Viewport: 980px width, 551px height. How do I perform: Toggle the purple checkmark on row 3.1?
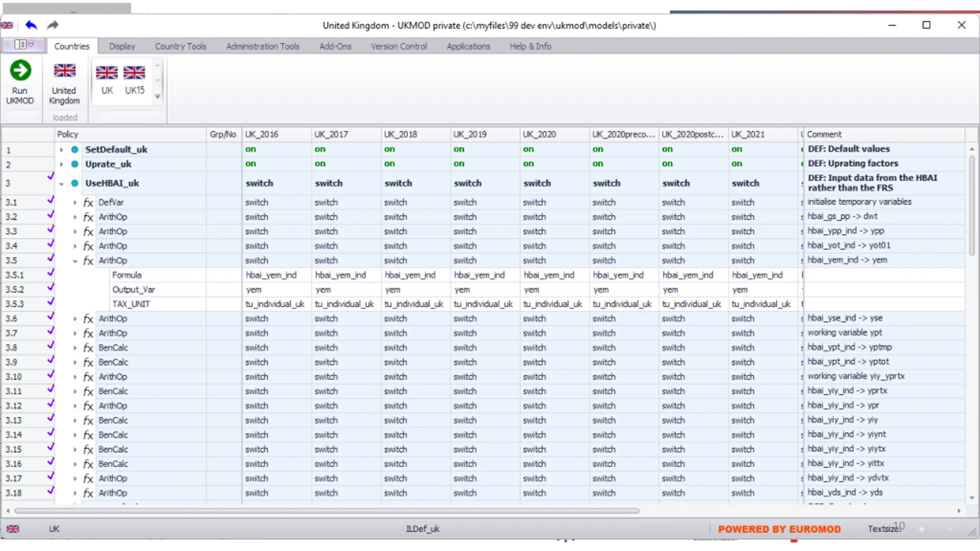click(x=51, y=200)
